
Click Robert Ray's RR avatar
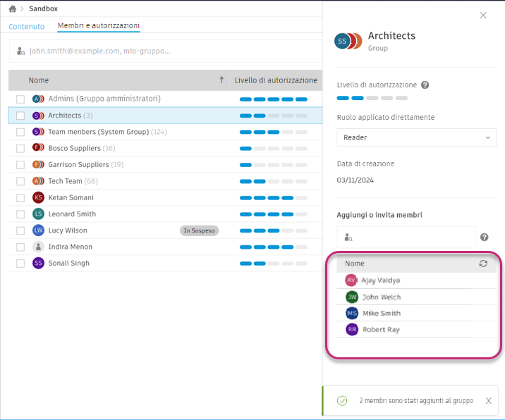click(352, 329)
